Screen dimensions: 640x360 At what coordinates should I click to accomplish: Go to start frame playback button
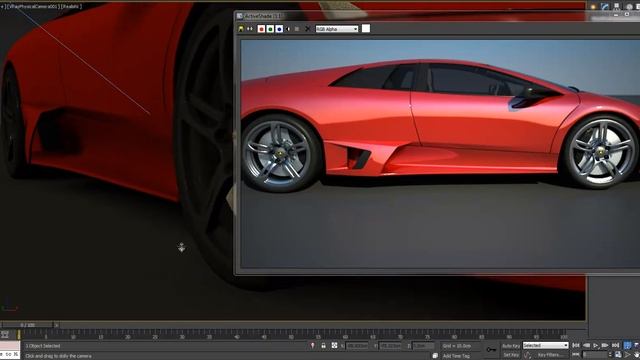pos(576,346)
